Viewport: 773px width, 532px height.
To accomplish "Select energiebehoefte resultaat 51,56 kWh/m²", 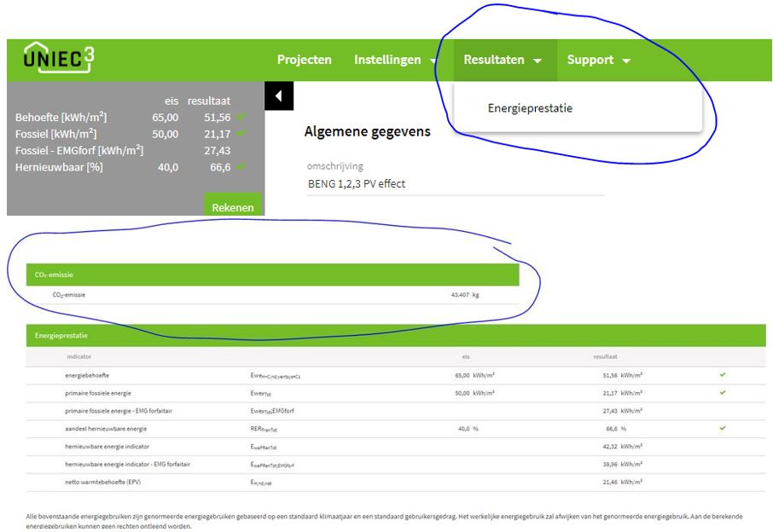I will point(622,375).
